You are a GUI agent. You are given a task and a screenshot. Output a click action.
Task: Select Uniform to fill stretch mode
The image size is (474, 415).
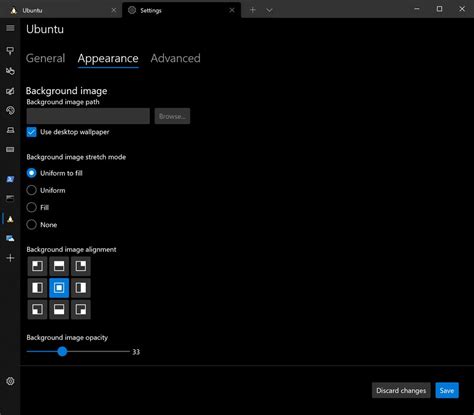31,173
